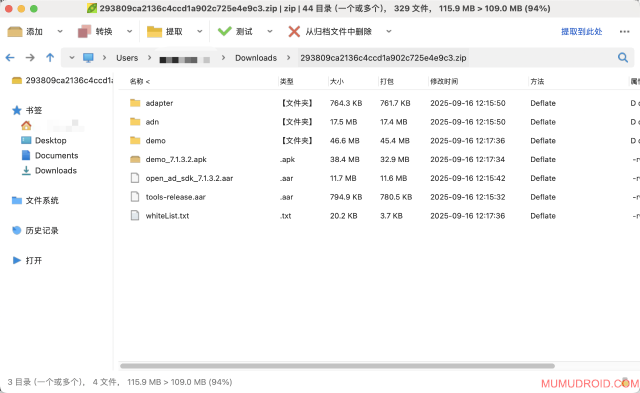Open the three-dot more options menu
This screenshot has height=393, width=640.
click(x=624, y=31)
